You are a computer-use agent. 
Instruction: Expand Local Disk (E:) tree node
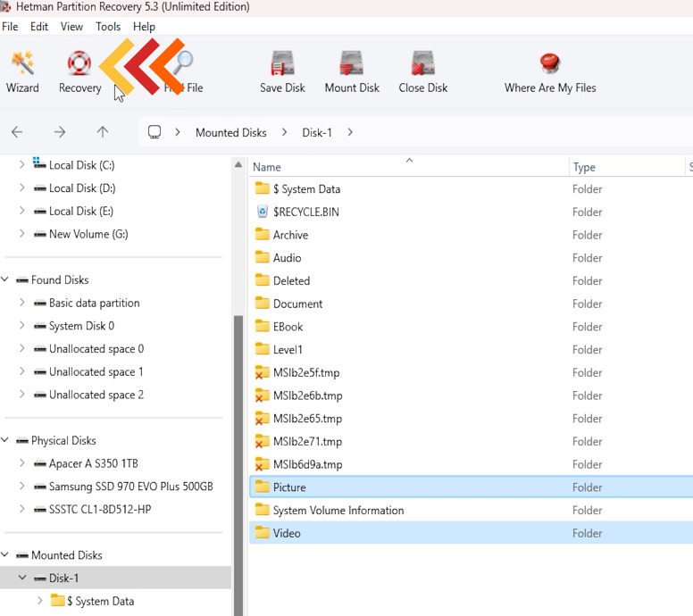coord(21,211)
